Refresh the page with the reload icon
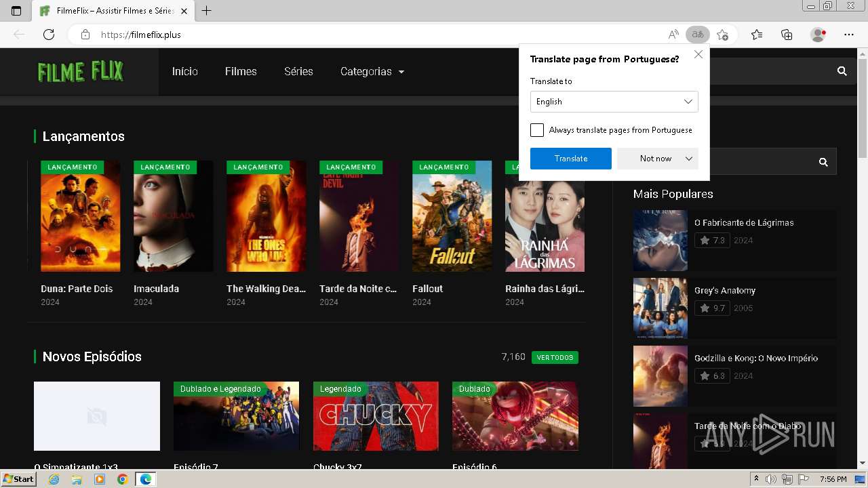This screenshot has width=868, height=488. tap(49, 35)
